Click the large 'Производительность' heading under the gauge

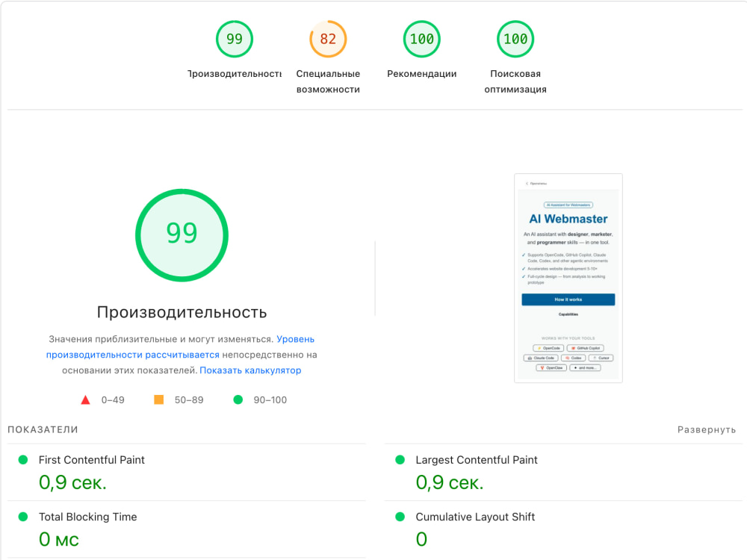[182, 312]
